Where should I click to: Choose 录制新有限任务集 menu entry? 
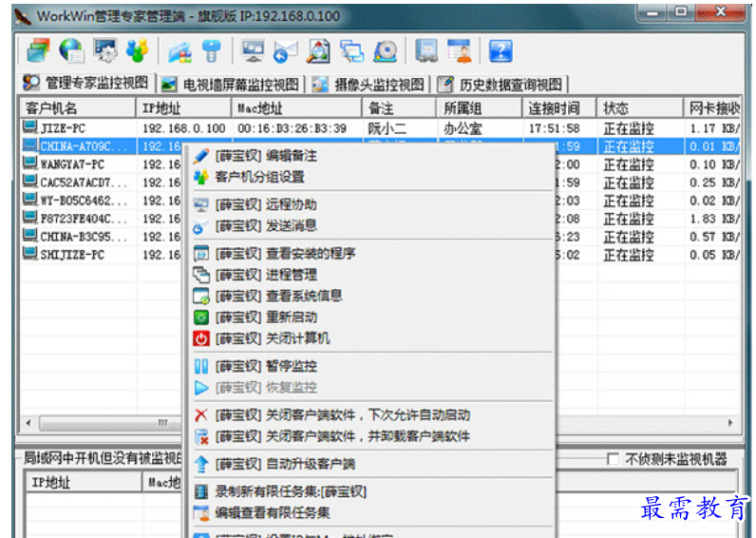pos(369,491)
